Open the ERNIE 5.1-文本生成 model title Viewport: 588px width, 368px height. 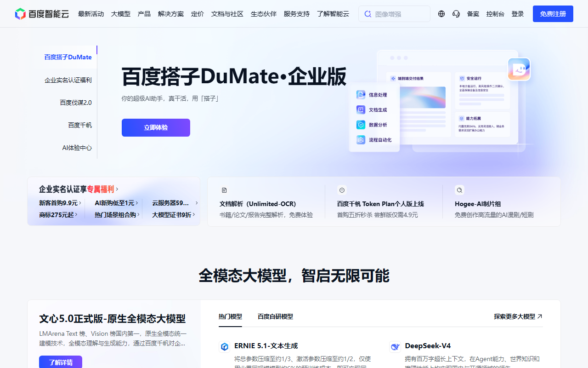point(266,346)
